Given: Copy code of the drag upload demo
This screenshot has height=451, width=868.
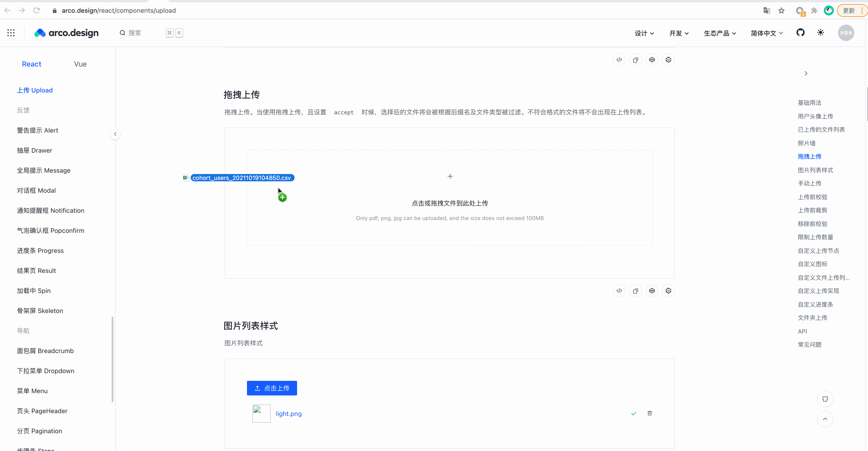Looking at the screenshot, I should pyautogui.click(x=635, y=291).
